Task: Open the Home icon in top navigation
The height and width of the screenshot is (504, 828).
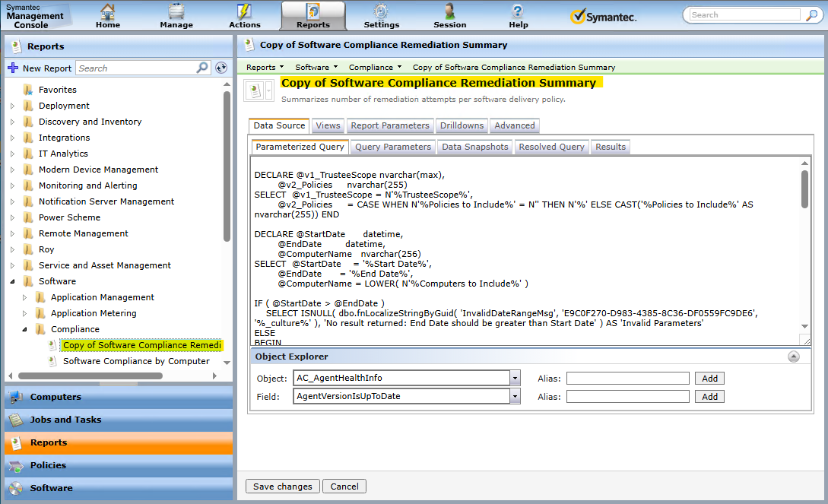Action: pos(108,12)
